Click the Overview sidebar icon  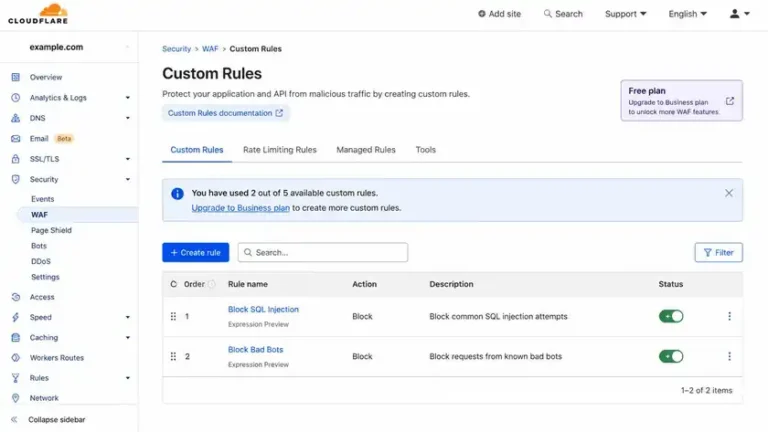coord(16,77)
